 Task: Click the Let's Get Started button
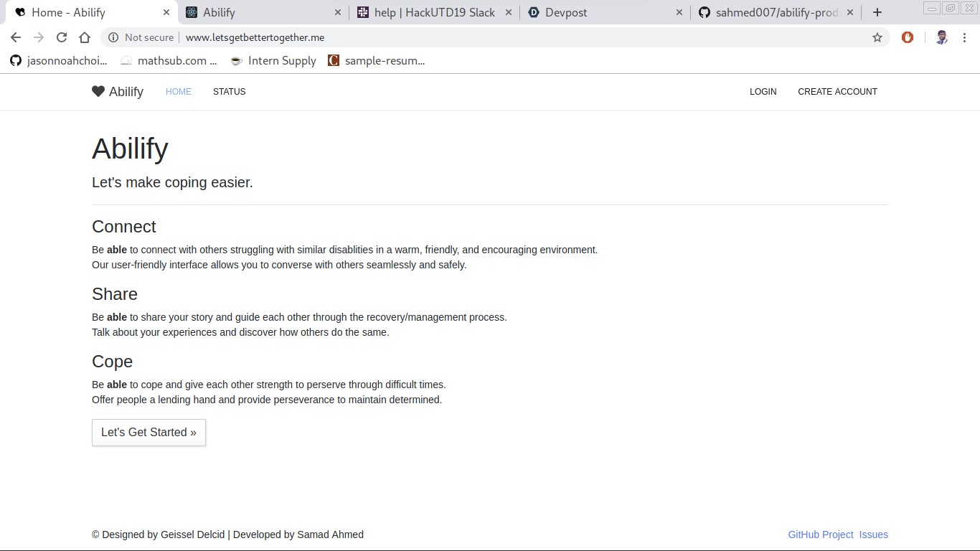pyautogui.click(x=149, y=433)
